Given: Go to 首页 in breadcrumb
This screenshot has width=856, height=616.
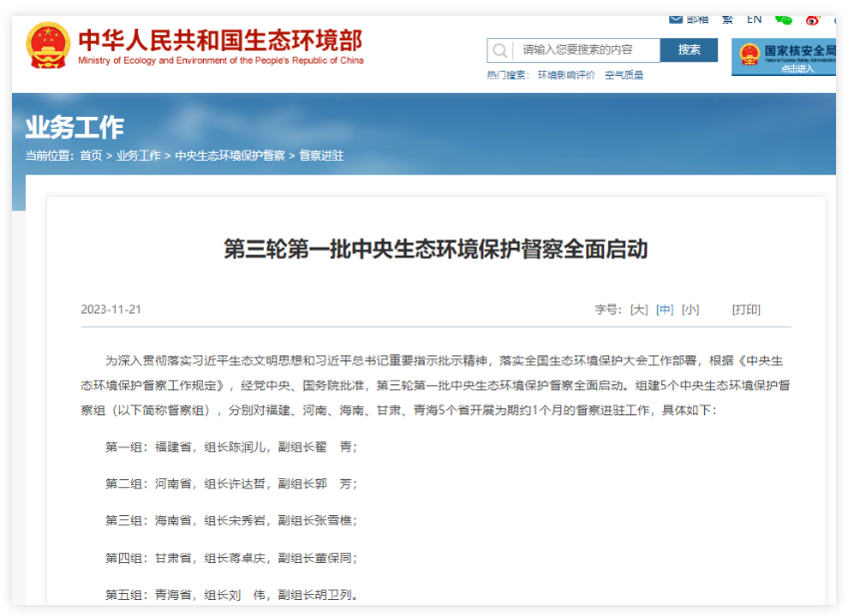Looking at the screenshot, I should point(91,156).
